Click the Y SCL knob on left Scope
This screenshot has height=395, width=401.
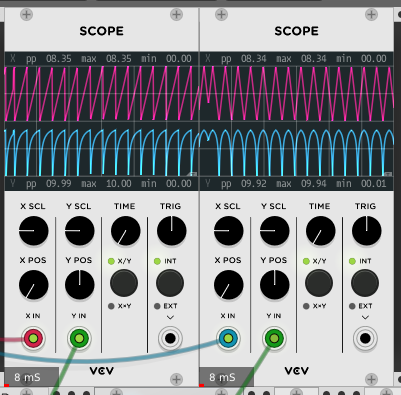(x=80, y=230)
